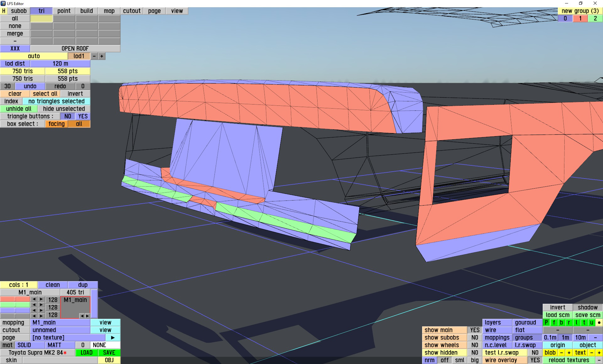Decrease green value with left arrow
Image resolution: width=603 pixels, height=364 pixels.
pos(34,305)
